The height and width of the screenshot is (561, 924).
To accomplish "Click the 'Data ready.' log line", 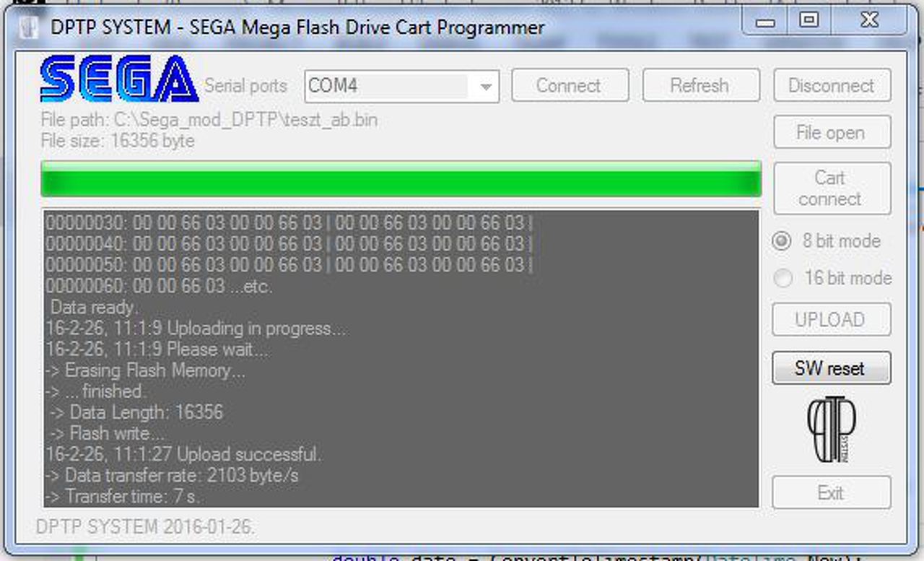I will click(x=93, y=308).
